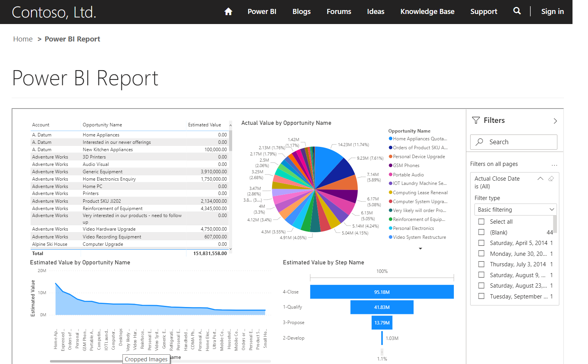Click the Product SKU JJ202 row
The height and width of the screenshot is (364, 588).
coord(129,201)
